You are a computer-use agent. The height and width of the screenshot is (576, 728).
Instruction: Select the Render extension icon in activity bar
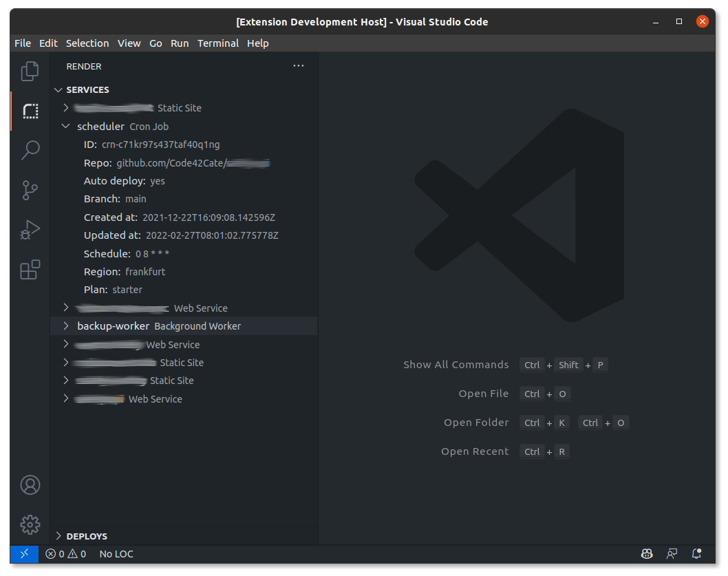tap(30, 111)
